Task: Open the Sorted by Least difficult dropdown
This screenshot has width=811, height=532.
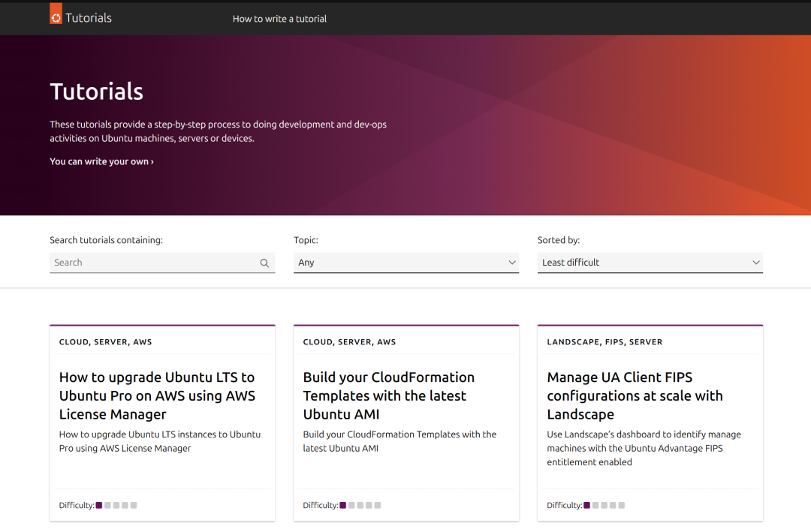Action: click(x=650, y=263)
